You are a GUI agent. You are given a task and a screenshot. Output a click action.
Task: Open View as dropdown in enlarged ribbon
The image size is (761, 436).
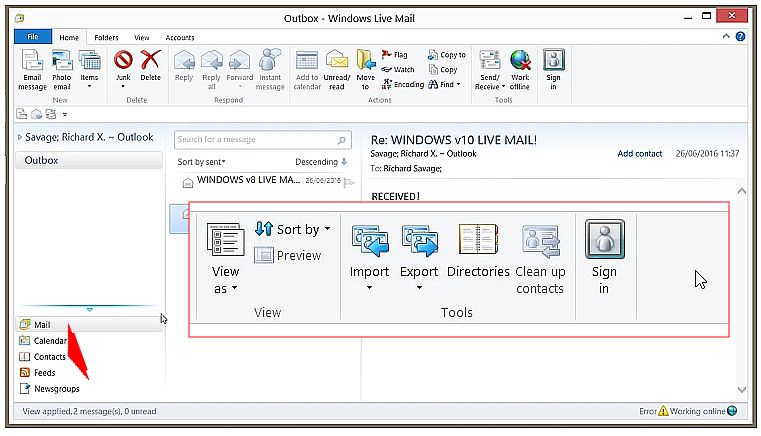coord(225,258)
